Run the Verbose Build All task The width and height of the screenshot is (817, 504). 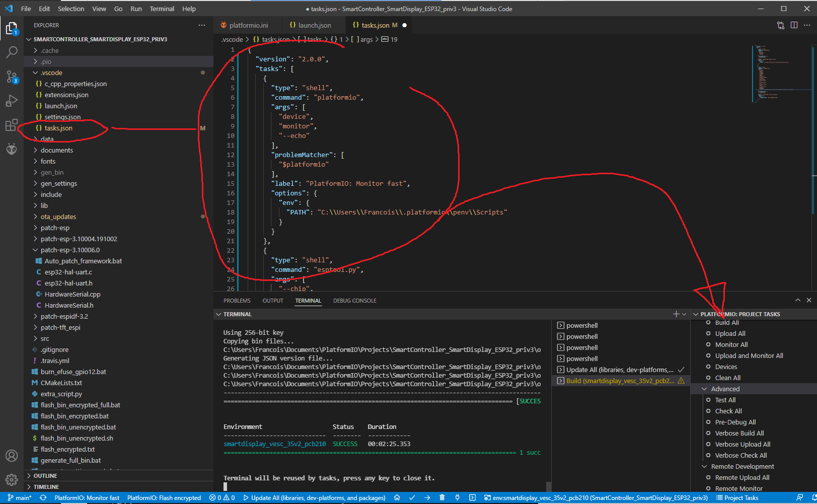(739, 433)
